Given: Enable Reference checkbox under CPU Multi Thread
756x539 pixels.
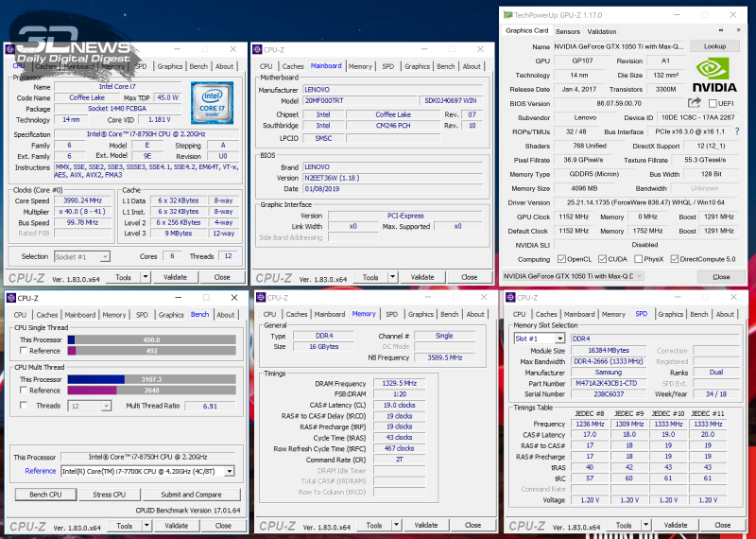Looking at the screenshot, I should point(23,390).
